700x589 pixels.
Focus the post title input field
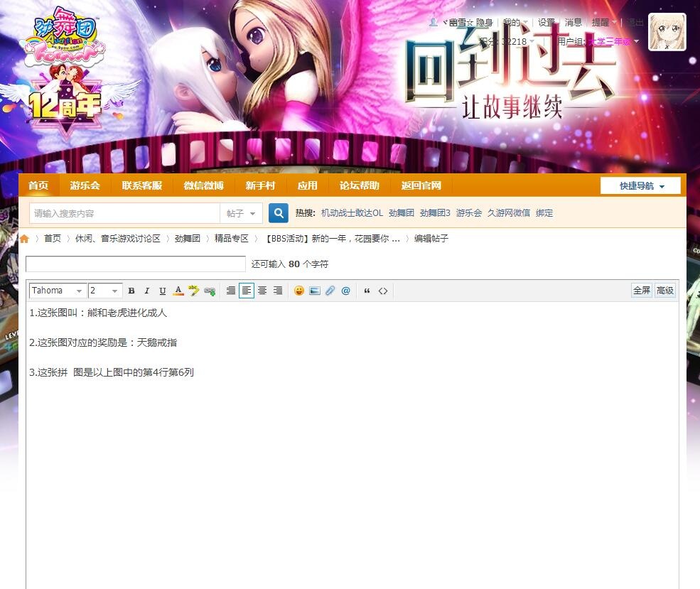click(135, 264)
